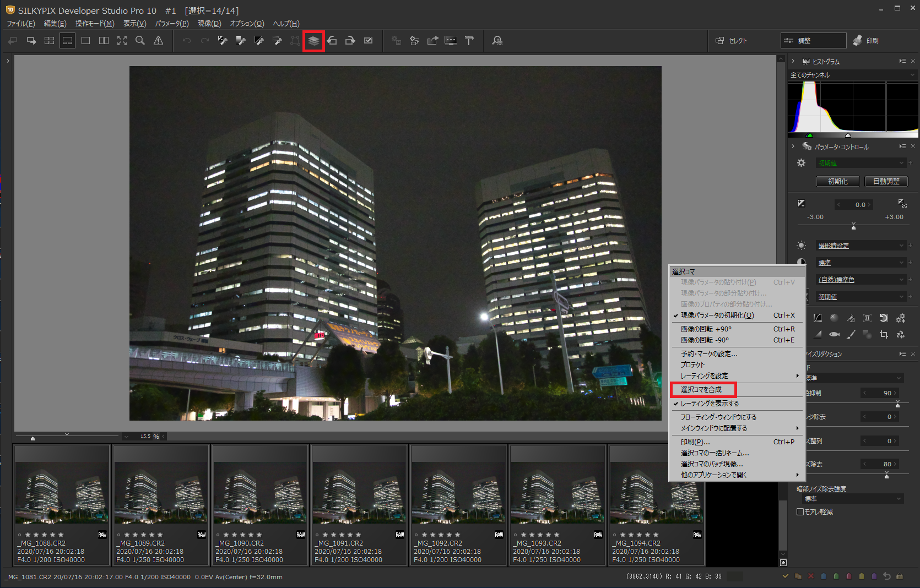Click the export/develop arrow toolbar icon
The height and width of the screenshot is (588, 920).
[x=432, y=41]
